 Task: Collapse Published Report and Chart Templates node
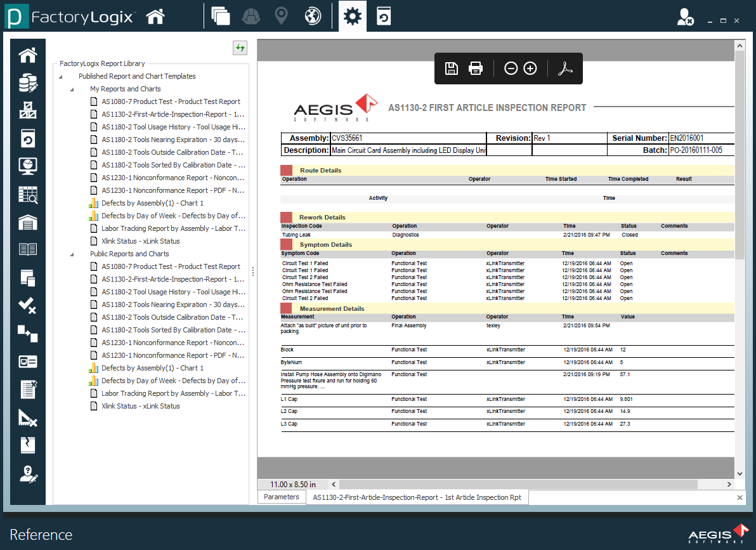60,75
